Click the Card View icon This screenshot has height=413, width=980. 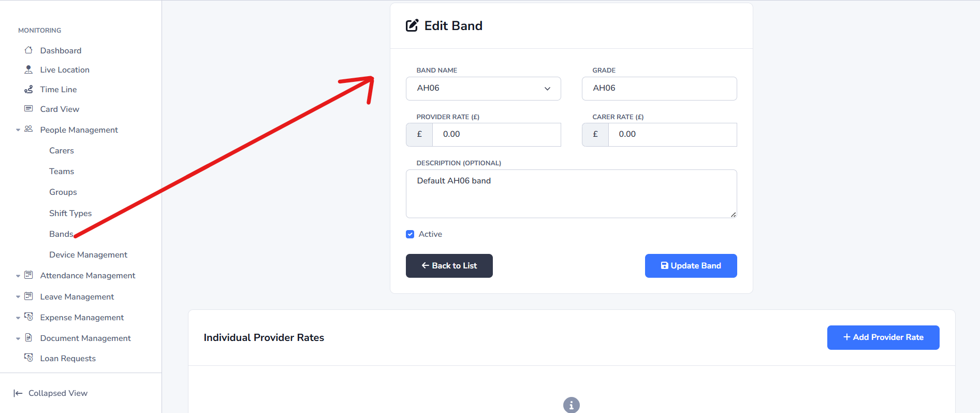click(28, 109)
